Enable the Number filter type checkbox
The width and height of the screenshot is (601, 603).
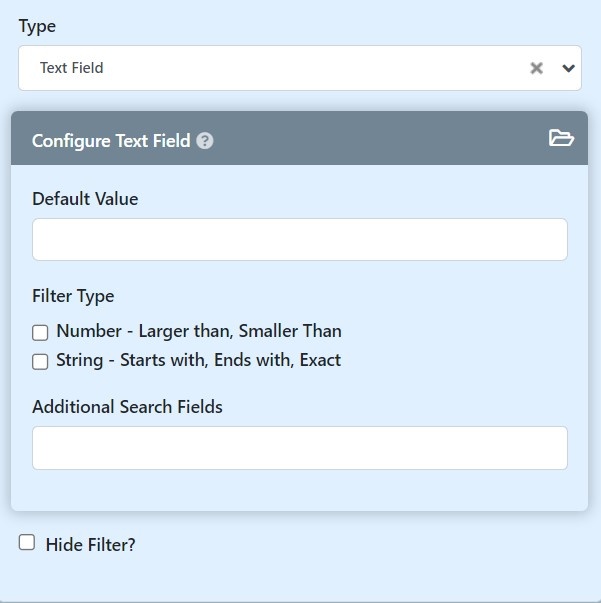(x=40, y=333)
